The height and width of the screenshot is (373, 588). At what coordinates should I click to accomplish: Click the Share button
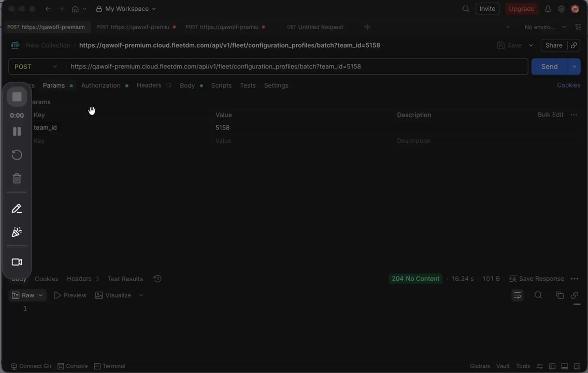tap(554, 46)
